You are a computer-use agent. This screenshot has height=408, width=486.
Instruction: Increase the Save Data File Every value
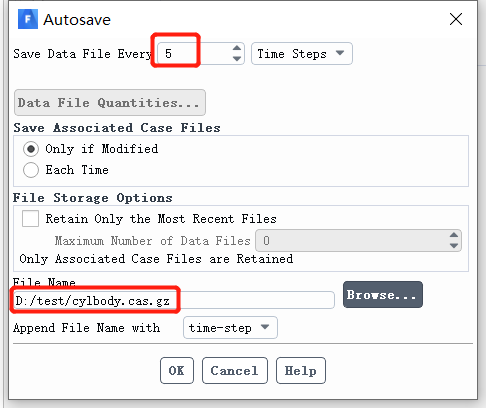point(237,48)
